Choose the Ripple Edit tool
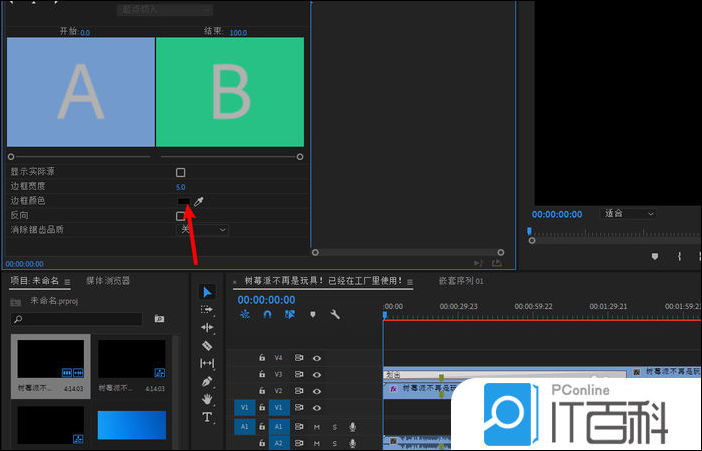The height and width of the screenshot is (451, 702). click(x=207, y=327)
